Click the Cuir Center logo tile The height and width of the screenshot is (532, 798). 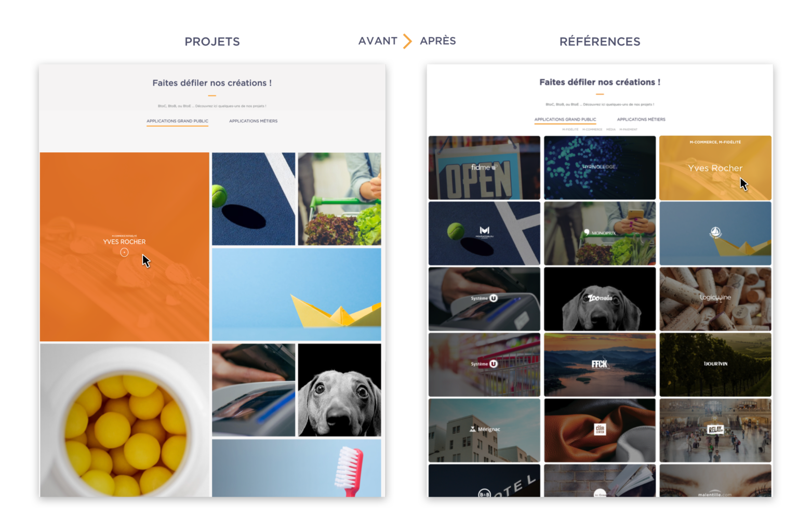pos(600,430)
